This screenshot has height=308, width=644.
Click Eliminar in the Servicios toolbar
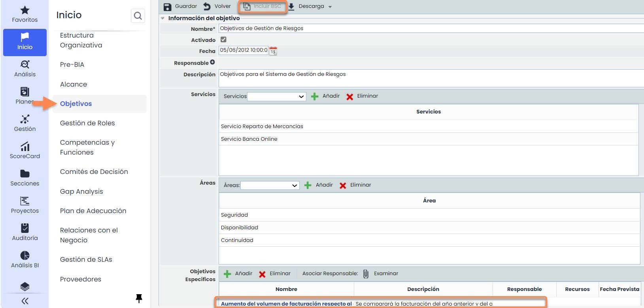[x=362, y=96]
